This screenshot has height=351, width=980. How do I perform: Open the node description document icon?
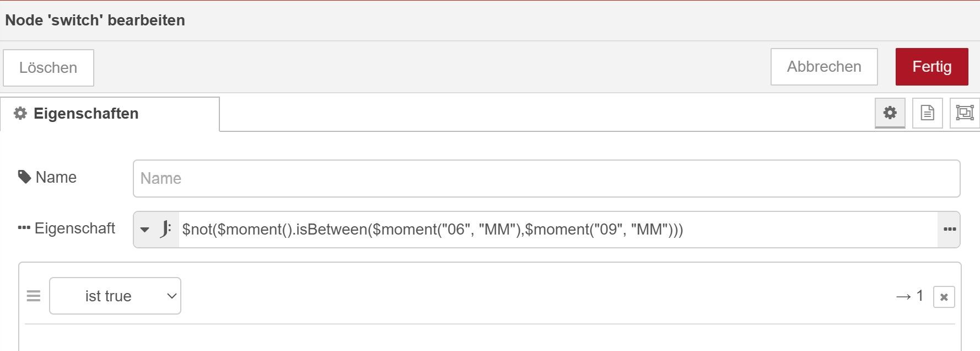coord(927,113)
